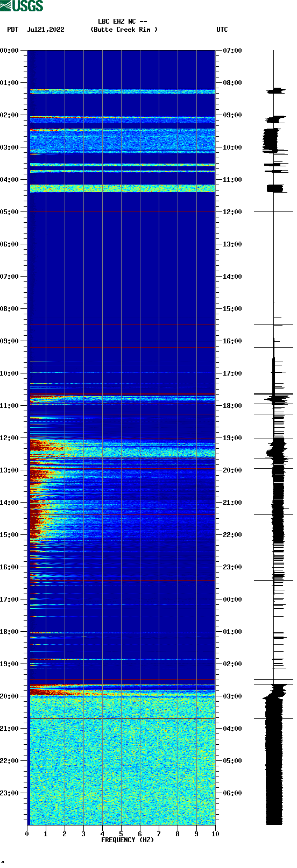Viewport: 297px width, 868px height.
Task: Click the 17:00 UTC time label
Action: point(232,373)
